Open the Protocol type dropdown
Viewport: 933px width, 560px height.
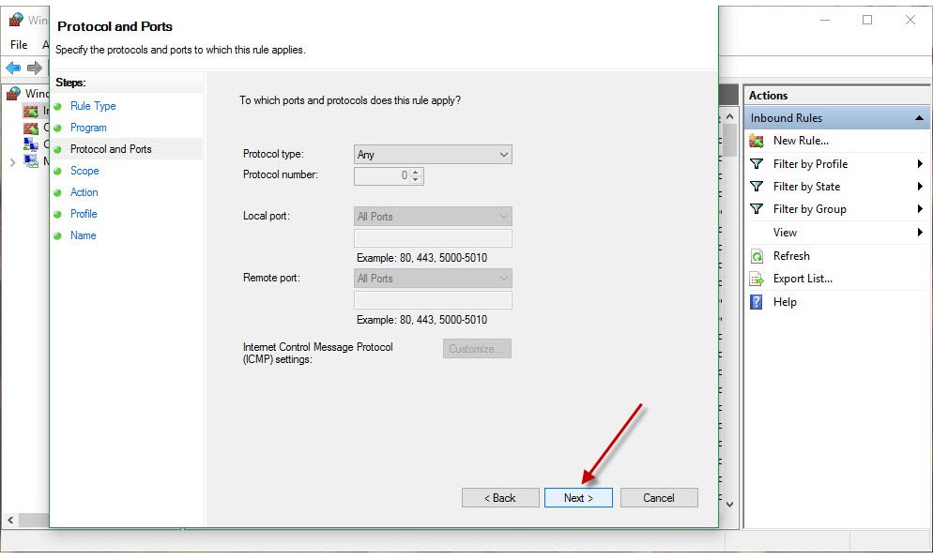coord(433,155)
